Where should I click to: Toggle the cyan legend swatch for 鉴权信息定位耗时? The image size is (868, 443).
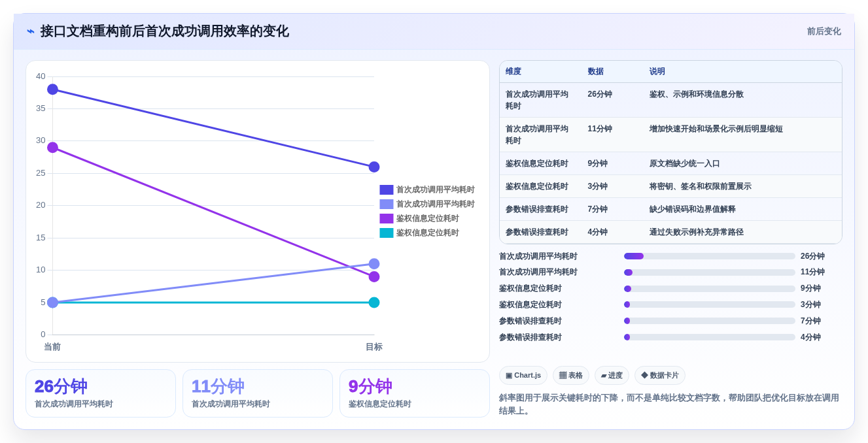(387, 233)
